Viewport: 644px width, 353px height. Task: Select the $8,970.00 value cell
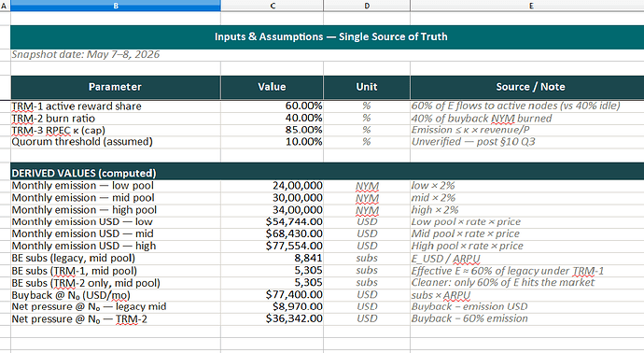pos(272,306)
